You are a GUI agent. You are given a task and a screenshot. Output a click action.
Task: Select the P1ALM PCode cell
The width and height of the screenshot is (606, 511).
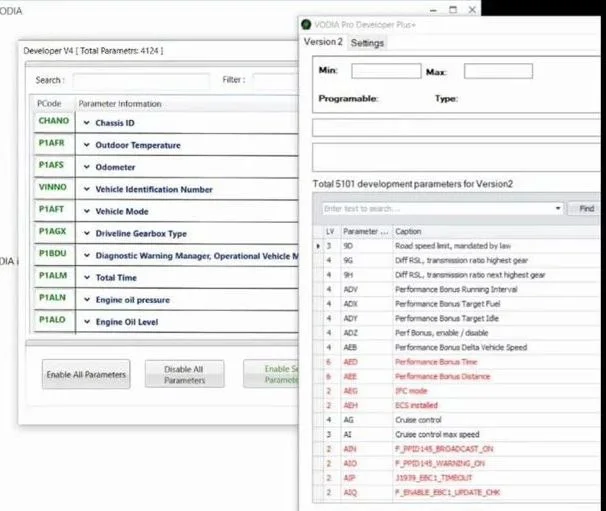point(54,276)
